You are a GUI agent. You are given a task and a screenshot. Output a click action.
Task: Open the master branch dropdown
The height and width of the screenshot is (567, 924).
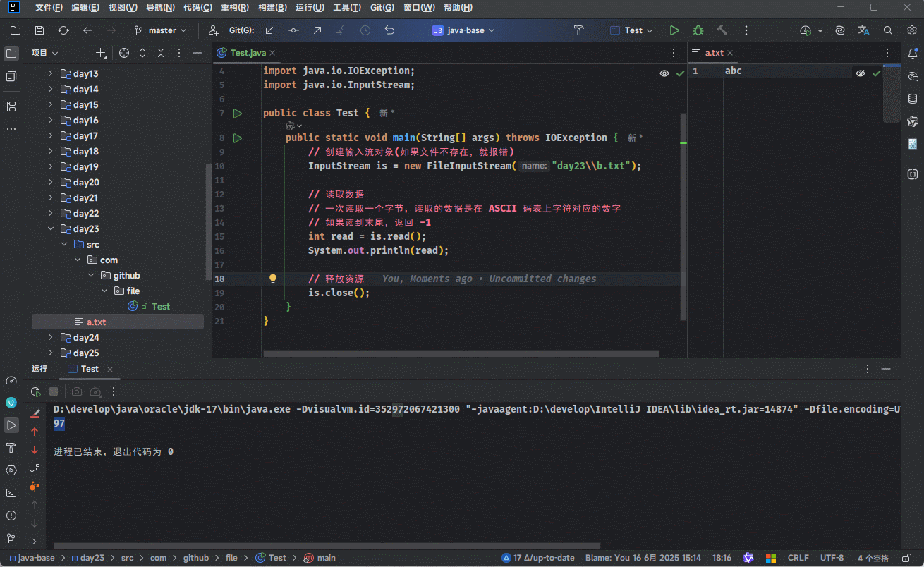click(161, 30)
